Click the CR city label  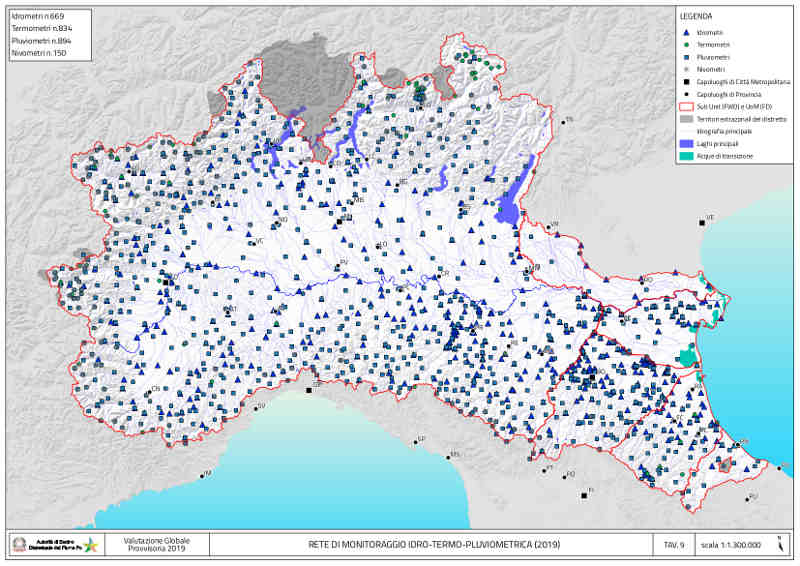[445, 274]
